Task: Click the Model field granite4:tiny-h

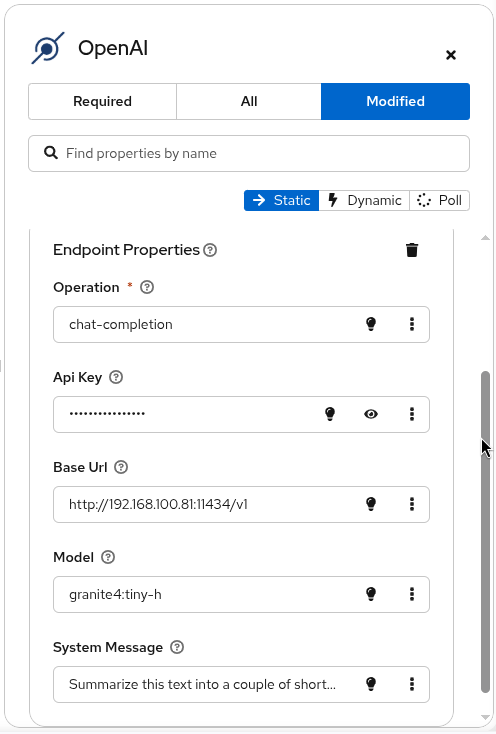Action: point(241,595)
